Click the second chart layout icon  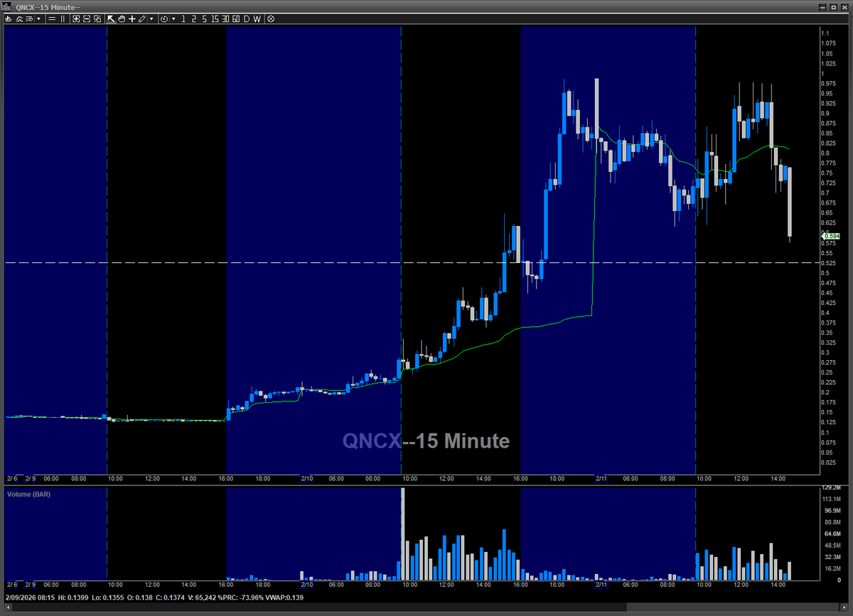(87, 19)
